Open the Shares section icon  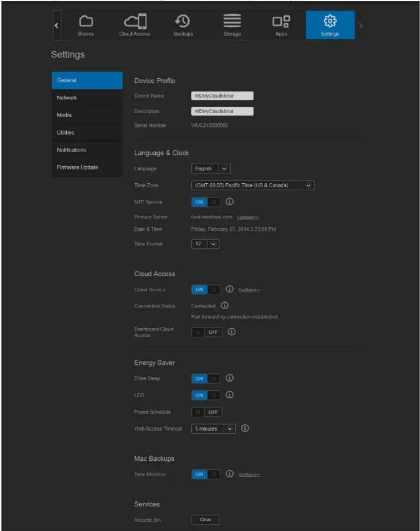click(86, 21)
